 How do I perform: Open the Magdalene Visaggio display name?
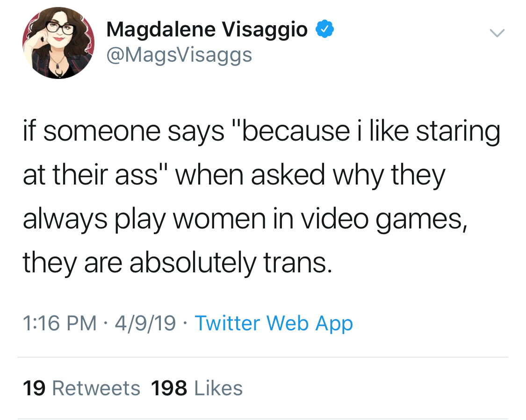(x=207, y=30)
